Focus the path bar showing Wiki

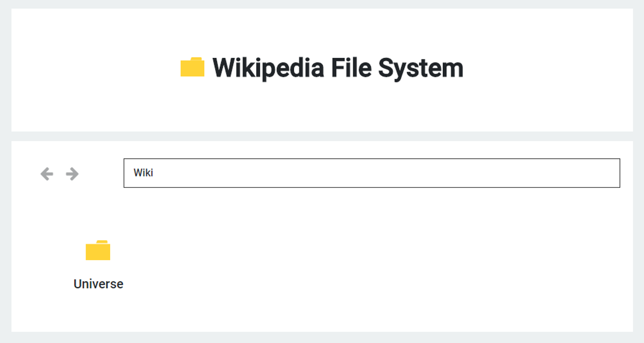click(x=371, y=173)
